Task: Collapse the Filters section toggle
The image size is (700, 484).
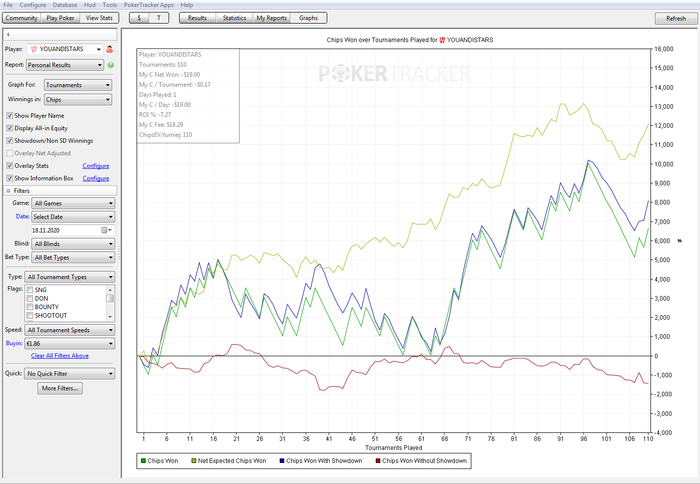Action: [8, 191]
